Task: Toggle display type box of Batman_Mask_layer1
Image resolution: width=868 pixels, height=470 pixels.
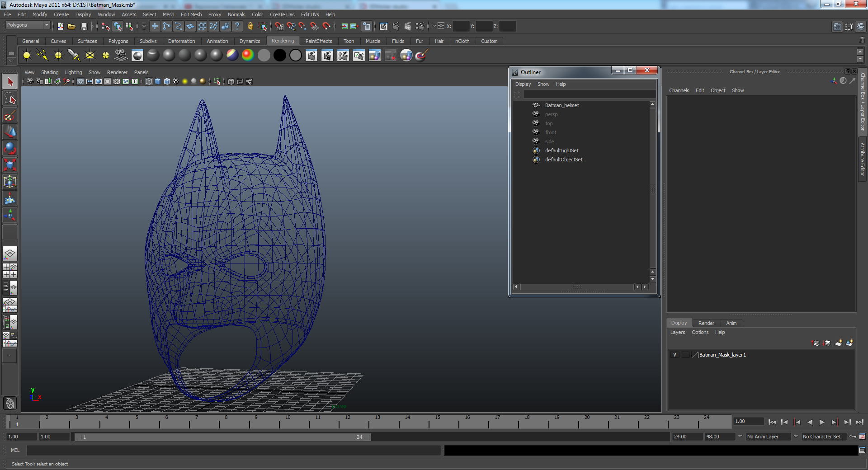Action: (x=685, y=355)
